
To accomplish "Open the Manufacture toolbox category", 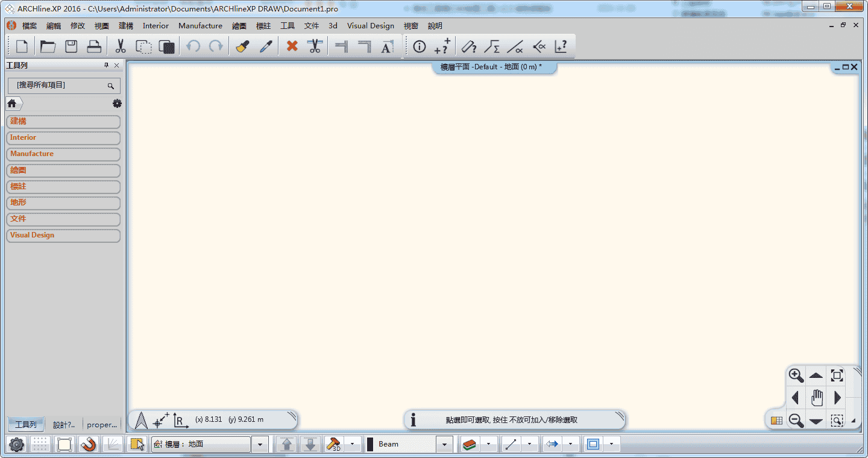I will pyautogui.click(x=63, y=154).
